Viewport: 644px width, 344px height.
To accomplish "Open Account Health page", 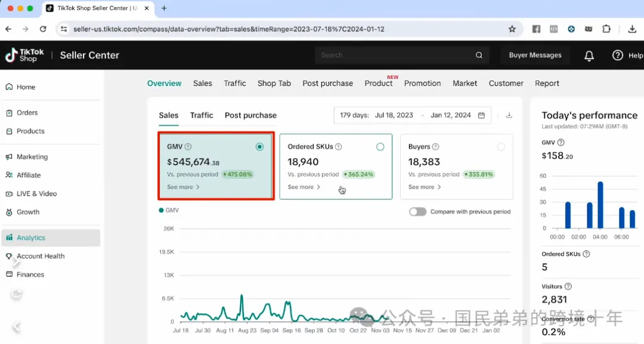I will click(40, 256).
